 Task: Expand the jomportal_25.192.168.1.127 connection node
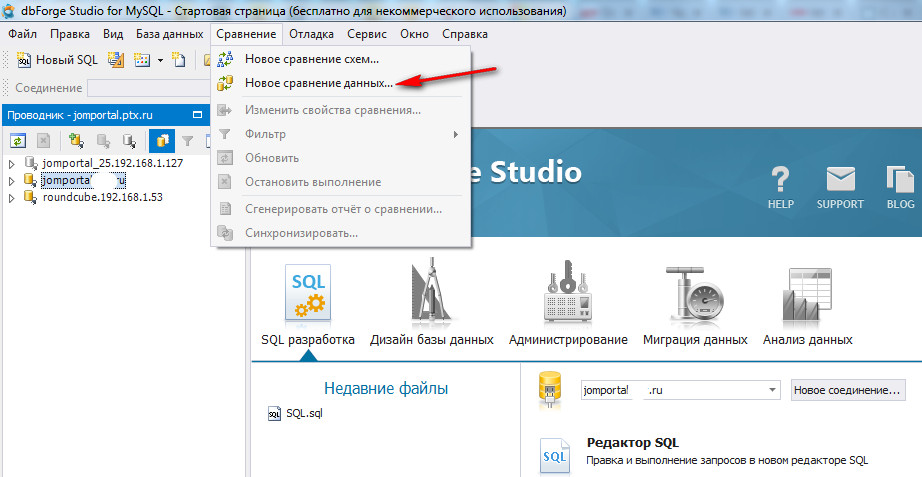[x=12, y=164]
